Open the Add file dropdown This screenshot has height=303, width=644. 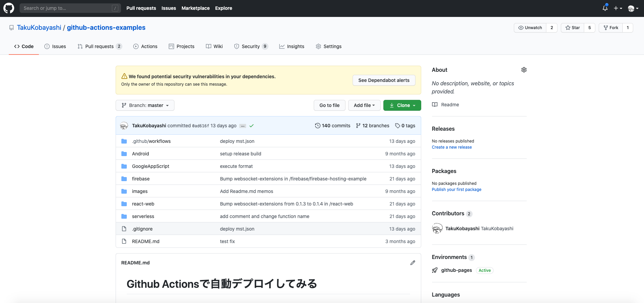[x=364, y=105]
